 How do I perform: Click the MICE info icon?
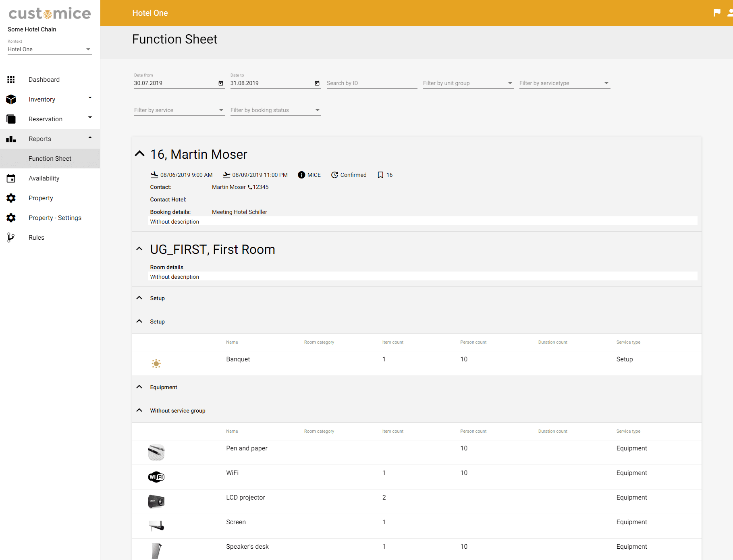(301, 175)
